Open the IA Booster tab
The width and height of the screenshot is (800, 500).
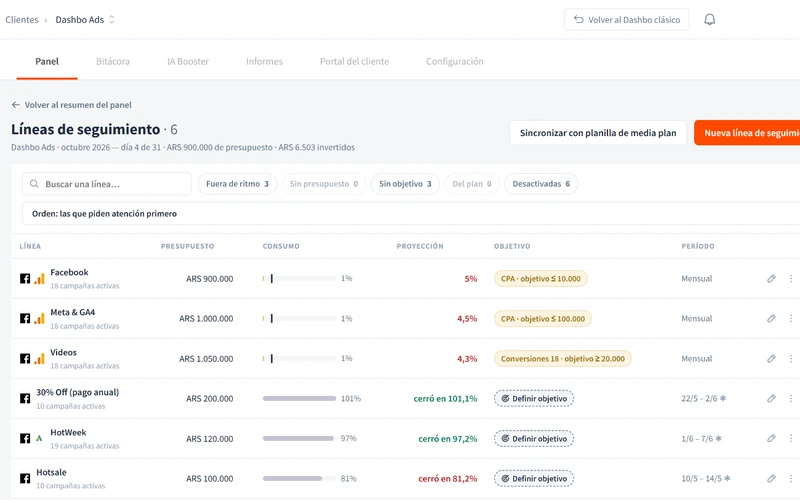pyautogui.click(x=188, y=61)
